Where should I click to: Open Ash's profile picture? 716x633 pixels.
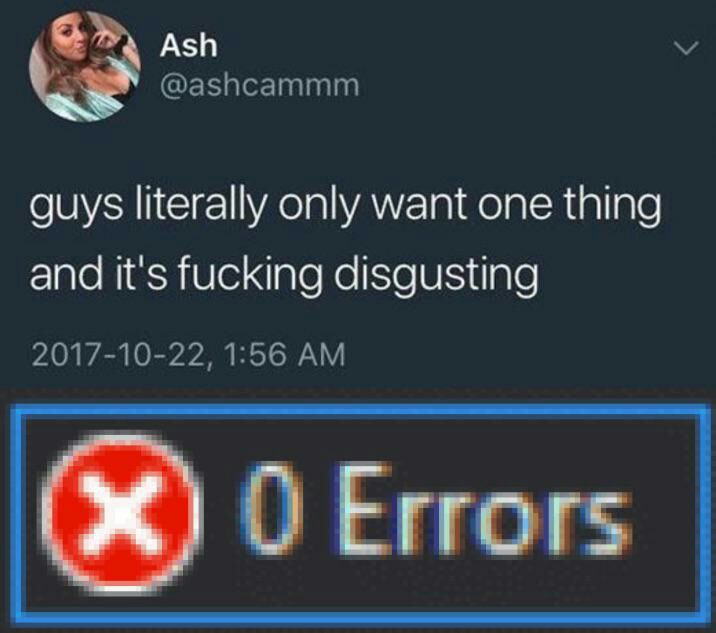[85, 67]
